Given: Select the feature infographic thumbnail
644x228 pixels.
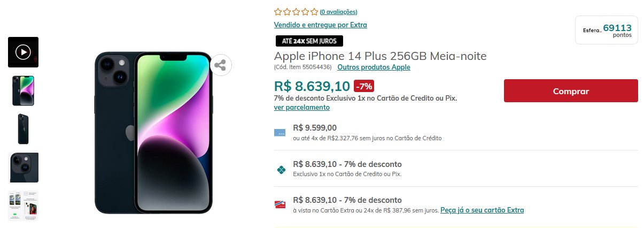Looking at the screenshot, I should (x=23, y=206).
